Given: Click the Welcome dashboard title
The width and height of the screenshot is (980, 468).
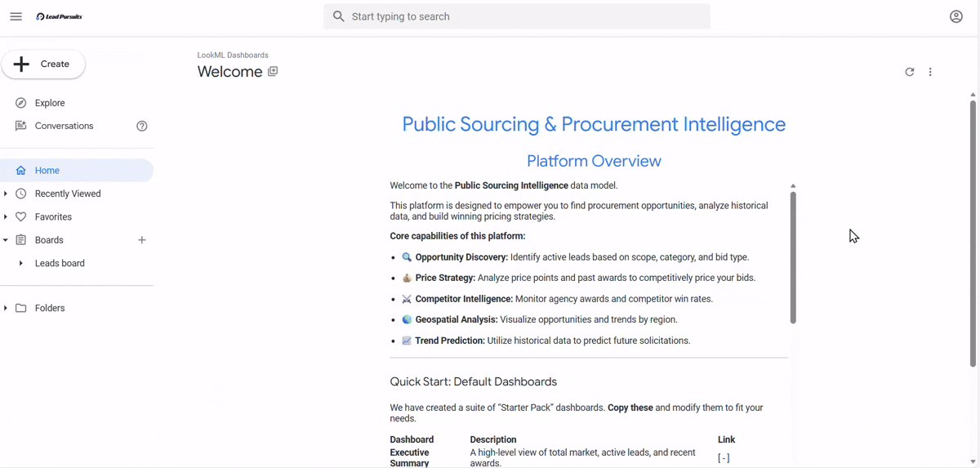Looking at the screenshot, I should coord(229,72).
